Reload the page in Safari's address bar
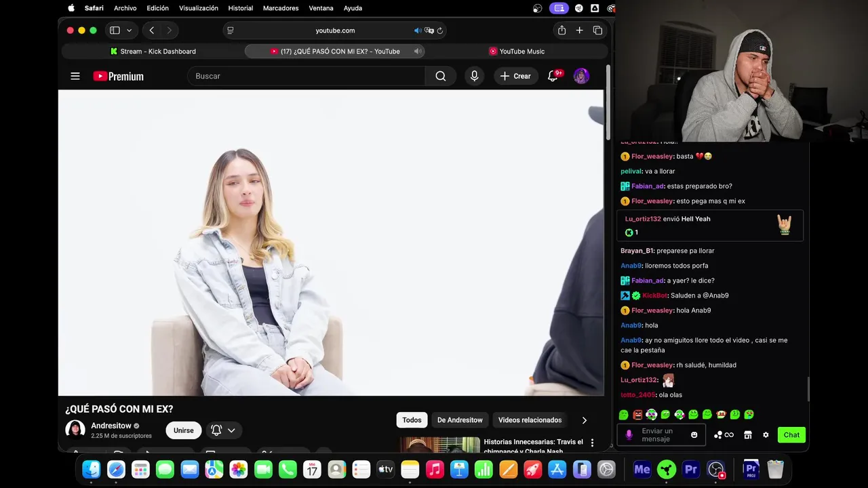 [440, 30]
